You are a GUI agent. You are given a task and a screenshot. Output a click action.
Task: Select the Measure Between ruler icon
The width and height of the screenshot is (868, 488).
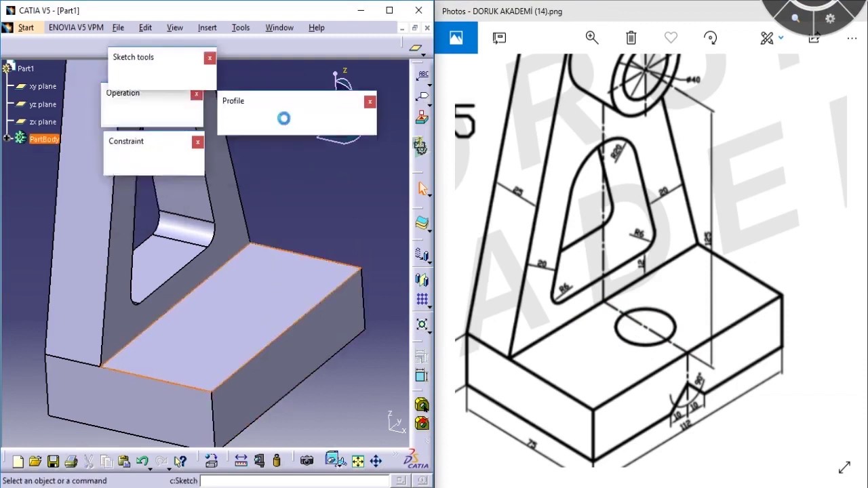241,462
